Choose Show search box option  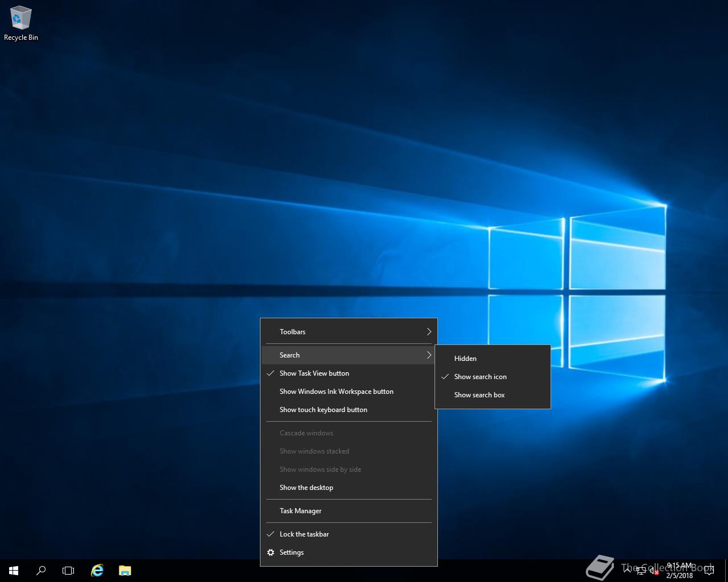(493, 395)
